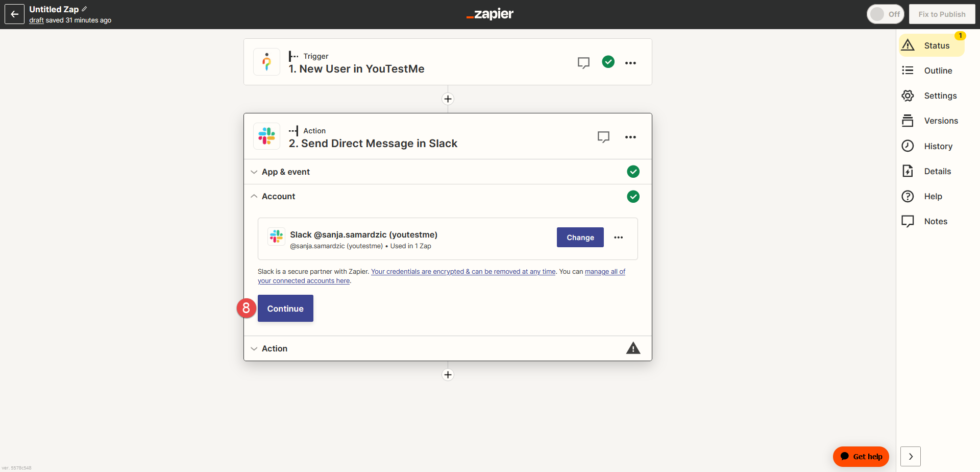Add a step between trigger and action

[x=448, y=99]
